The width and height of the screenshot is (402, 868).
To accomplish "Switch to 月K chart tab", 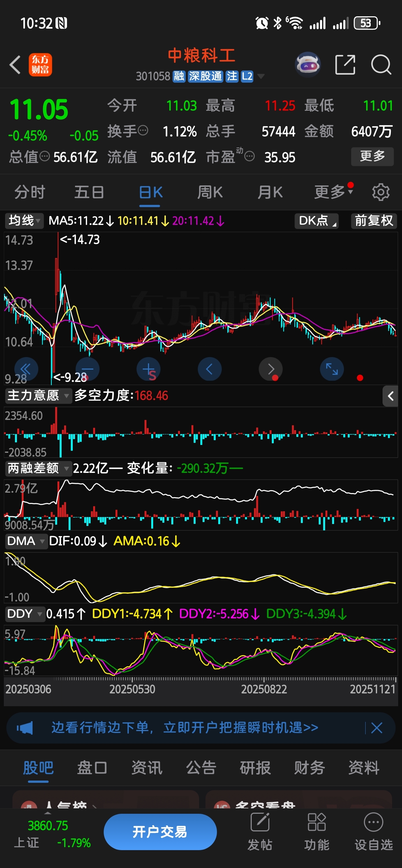I will pos(270,192).
